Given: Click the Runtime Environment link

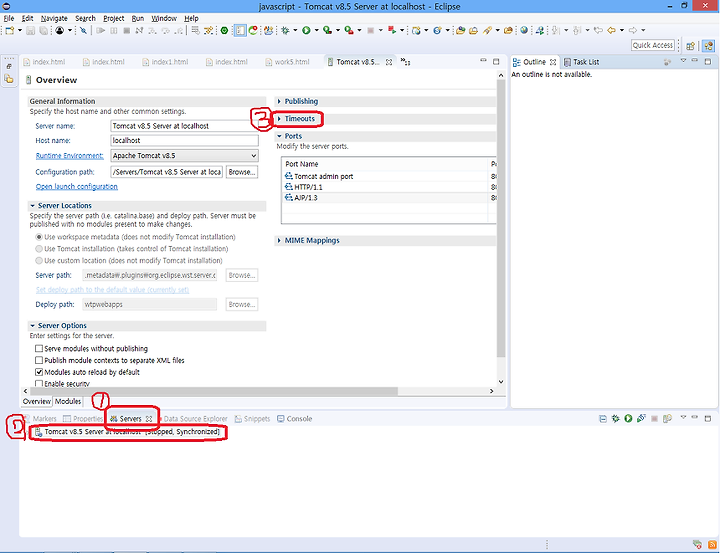Looking at the screenshot, I should (x=69, y=156).
